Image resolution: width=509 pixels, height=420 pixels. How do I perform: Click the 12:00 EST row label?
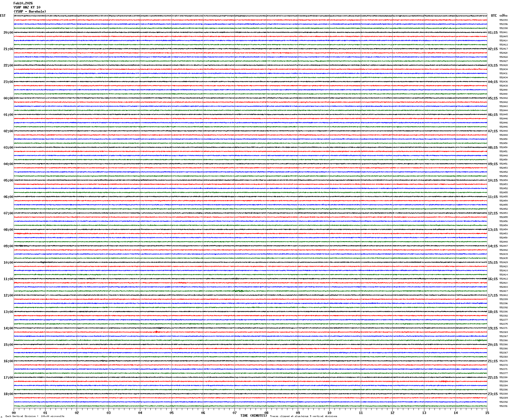(x=8, y=295)
